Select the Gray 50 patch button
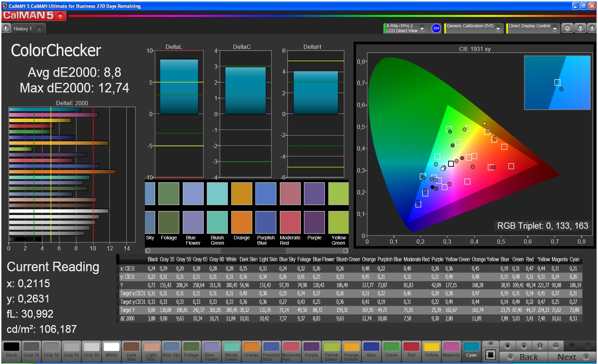The width and height of the screenshot is (598, 364). tap(51, 351)
